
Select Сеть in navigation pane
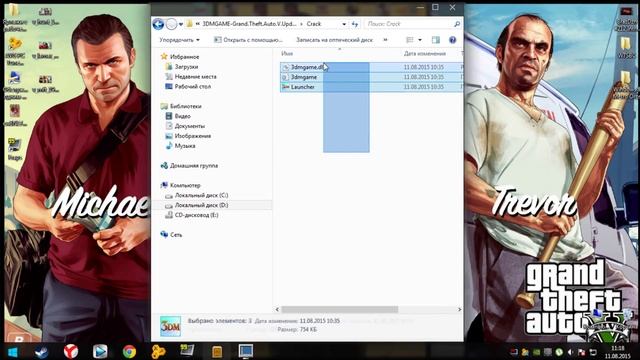[x=171, y=235]
